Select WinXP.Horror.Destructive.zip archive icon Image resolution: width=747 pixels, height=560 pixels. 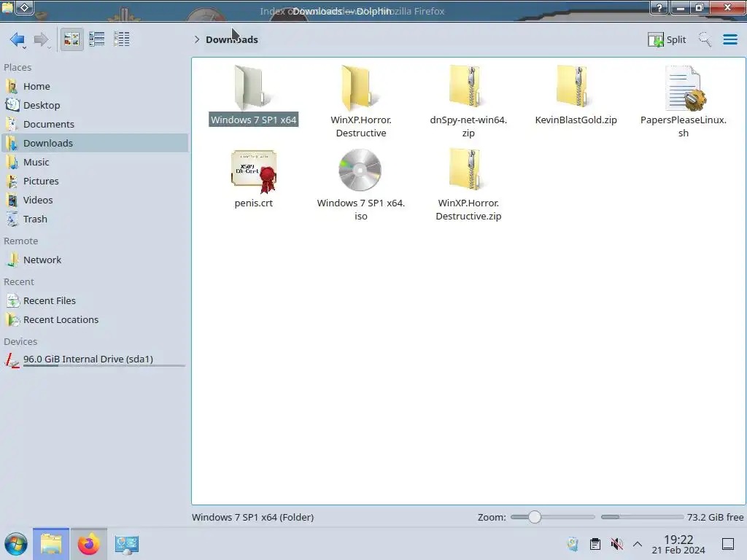(468, 169)
